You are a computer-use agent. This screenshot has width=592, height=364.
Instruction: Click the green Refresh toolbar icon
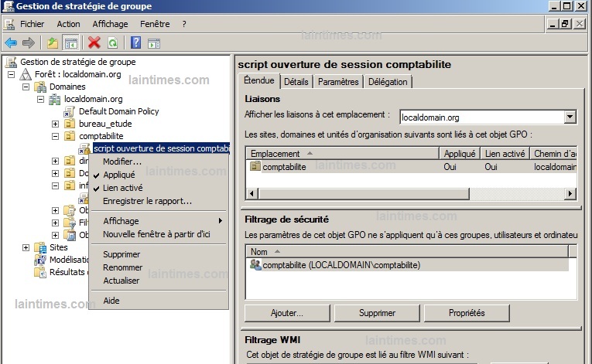113,43
